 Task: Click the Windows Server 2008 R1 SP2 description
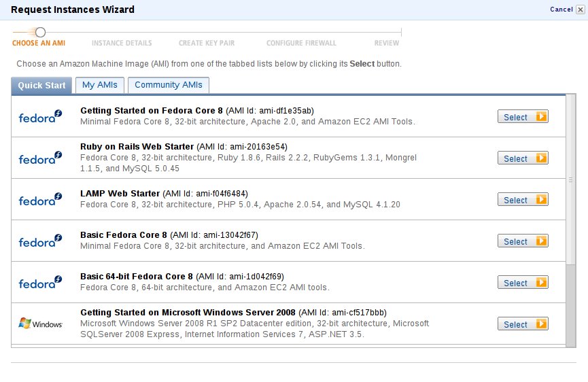point(255,329)
